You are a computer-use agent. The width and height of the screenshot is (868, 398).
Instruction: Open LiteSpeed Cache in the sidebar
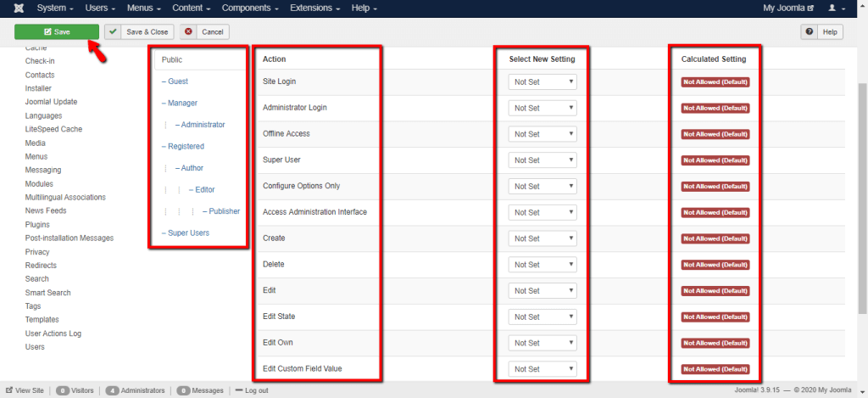53,129
